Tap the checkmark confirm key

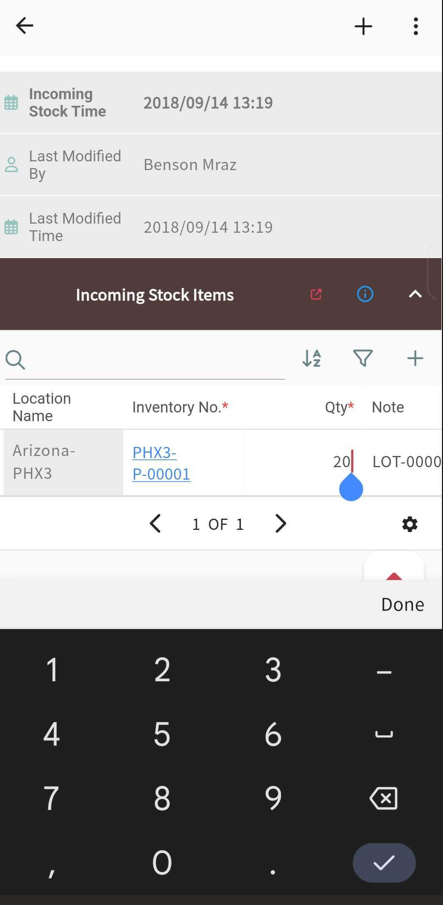384,863
